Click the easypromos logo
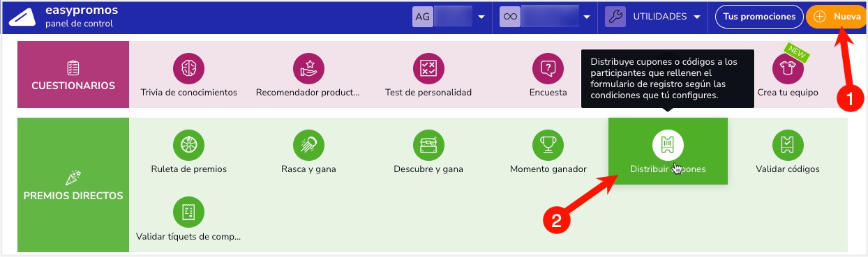 point(63,17)
